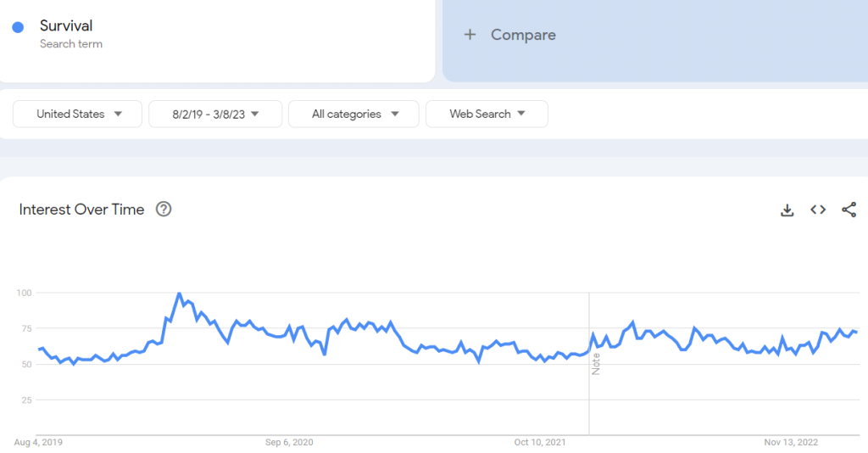Open the embed code icon

pos(818,210)
